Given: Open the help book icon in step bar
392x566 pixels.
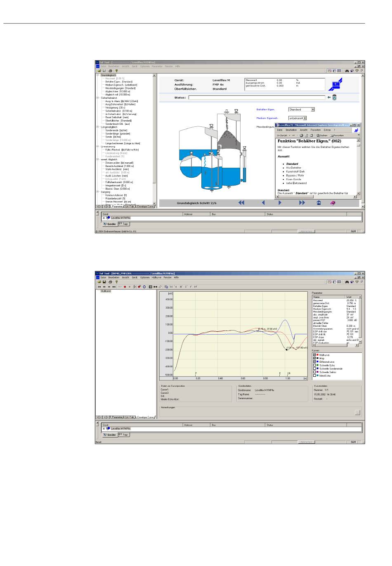Looking at the screenshot, I should pyautogui.click(x=333, y=203).
